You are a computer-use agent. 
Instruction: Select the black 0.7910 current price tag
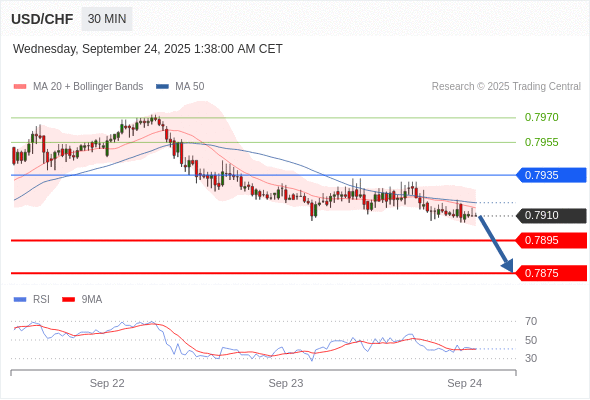pos(551,216)
